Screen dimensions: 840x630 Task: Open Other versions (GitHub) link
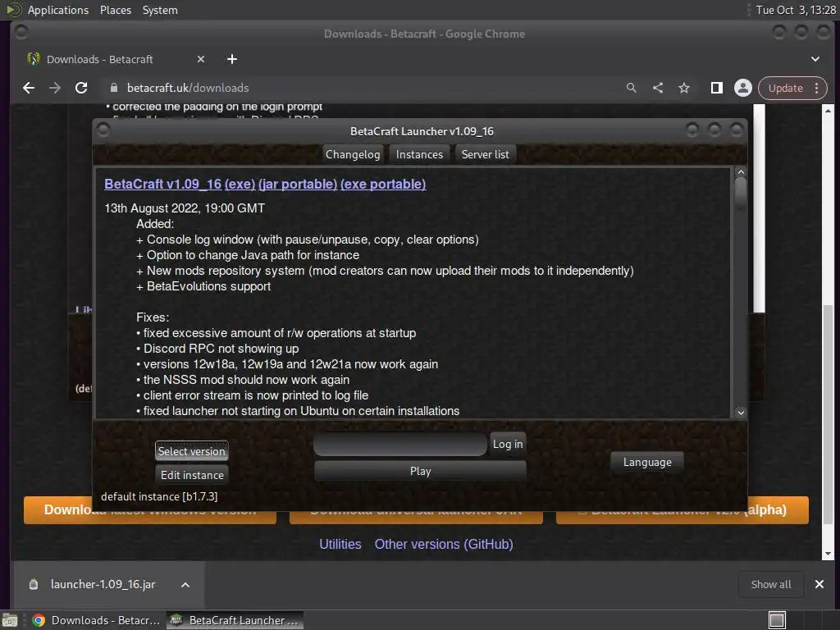tap(444, 545)
